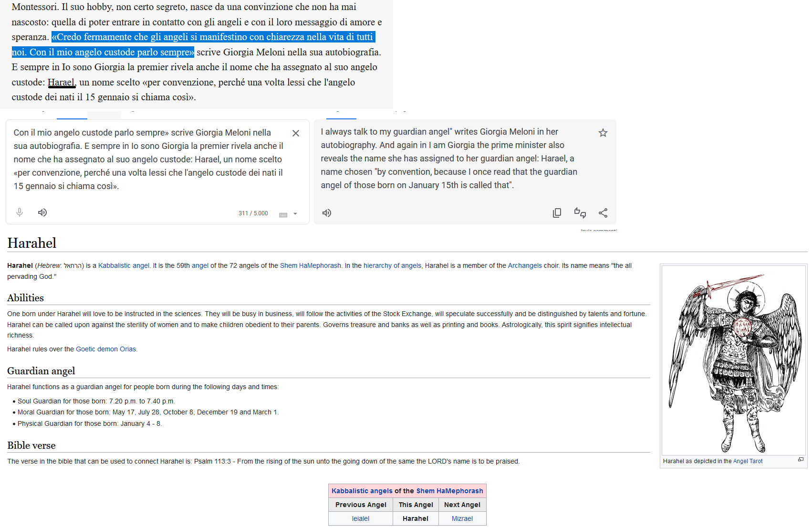This screenshot has width=812, height=529.
Task: Listen to the English translation
Action: [x=327, y=213]
